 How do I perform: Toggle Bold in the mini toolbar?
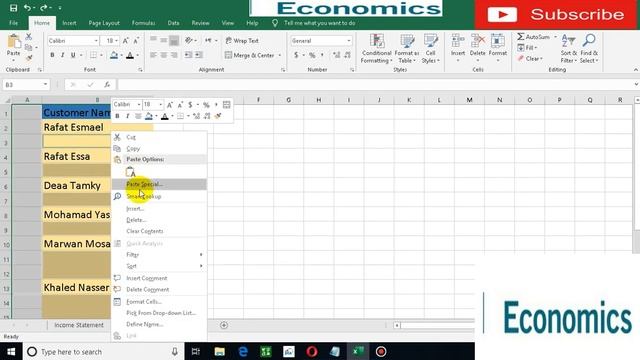[117, 116]
